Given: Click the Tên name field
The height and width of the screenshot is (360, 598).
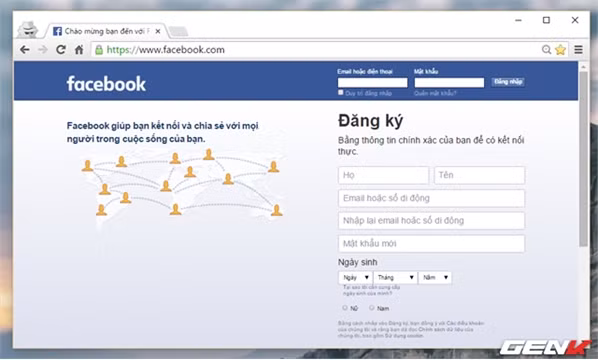Looking at the screenshot, I should point(479,175).
